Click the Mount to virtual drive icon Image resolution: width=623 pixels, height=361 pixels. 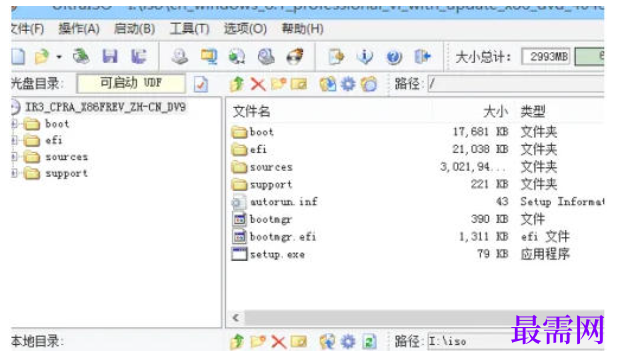266,56
